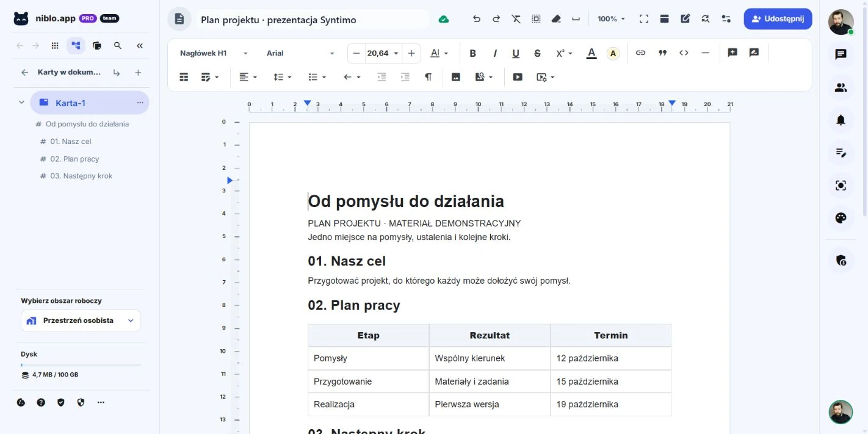868x434 pixels.
Task: Insert a block quote
Action: [x=662, y=53]
